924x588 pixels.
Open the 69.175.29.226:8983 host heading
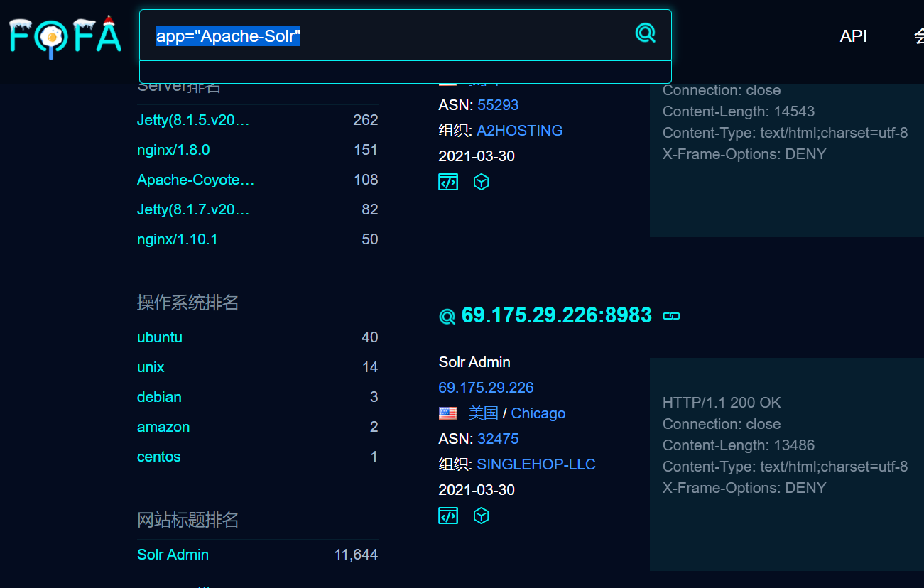556,315
